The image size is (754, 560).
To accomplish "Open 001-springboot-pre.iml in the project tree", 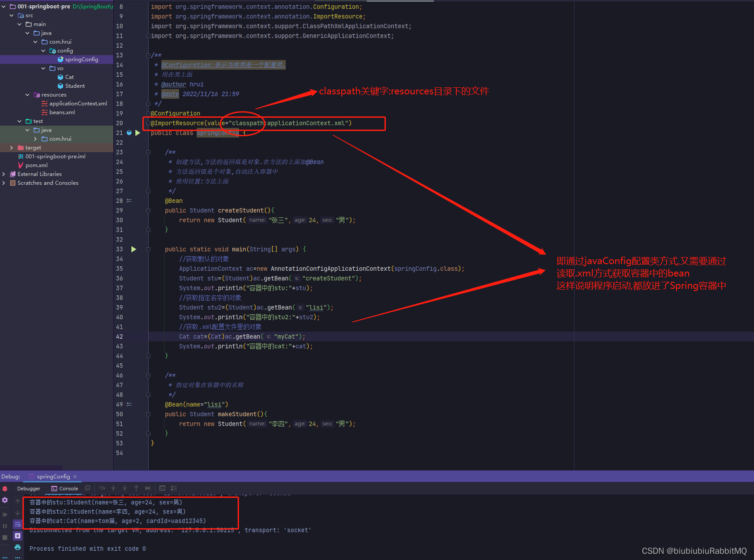I will pos(55,157).
